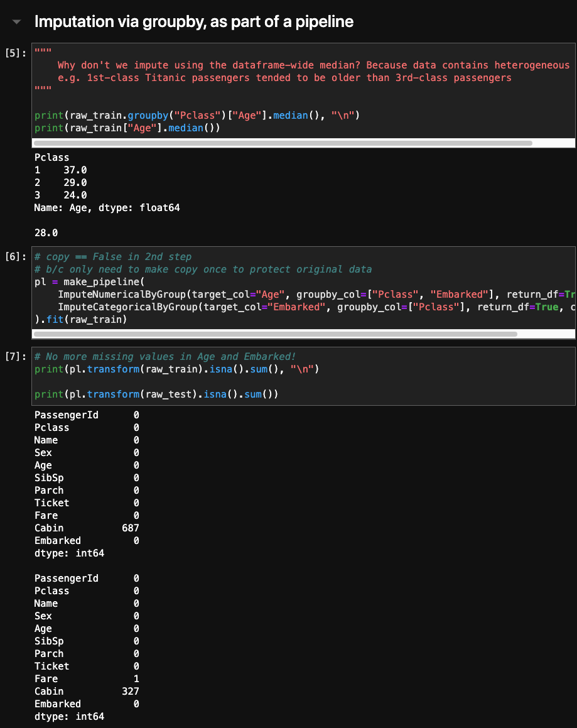Image resolution: width=577 pixels, height=728 pixels.
Task: Click the 'Cabin 327' output row
Action: tap(87, 692)
